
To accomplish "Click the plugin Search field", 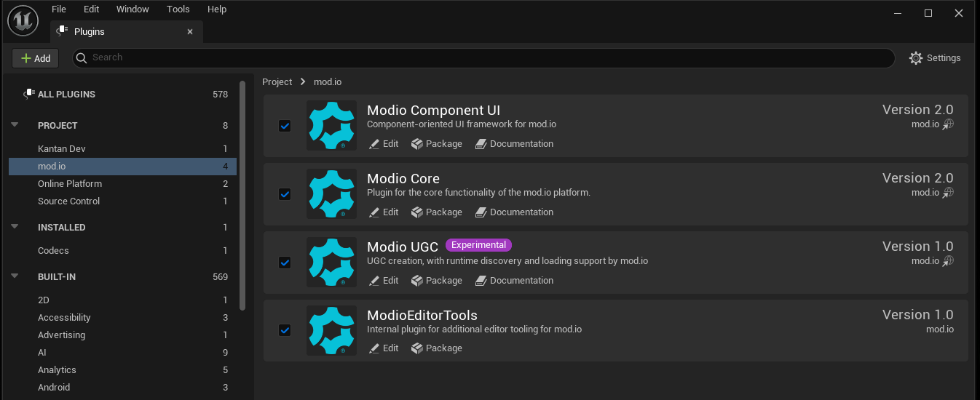I will point(483,58).
